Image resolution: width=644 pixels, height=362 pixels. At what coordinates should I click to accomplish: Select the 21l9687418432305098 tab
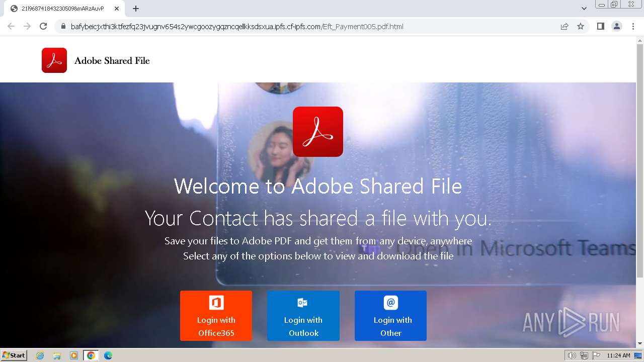[x=63, y=9]
